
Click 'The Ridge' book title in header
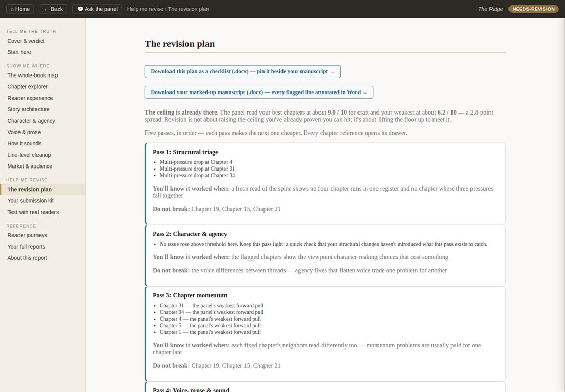tap(491, 9)
